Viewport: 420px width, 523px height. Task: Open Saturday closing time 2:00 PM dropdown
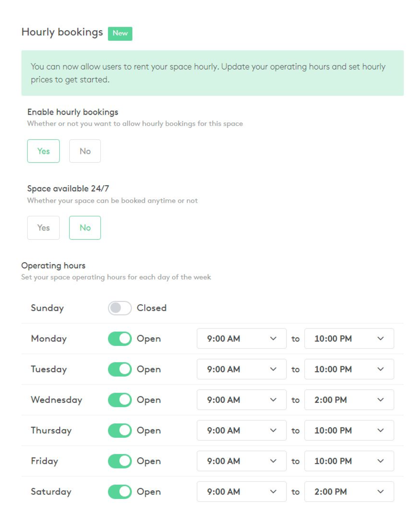[x=349, y=492]
